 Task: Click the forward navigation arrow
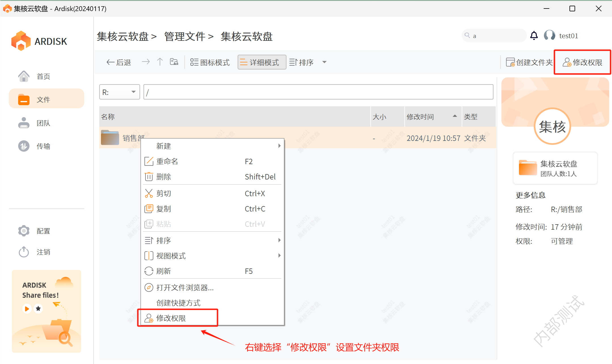(145, 62)
